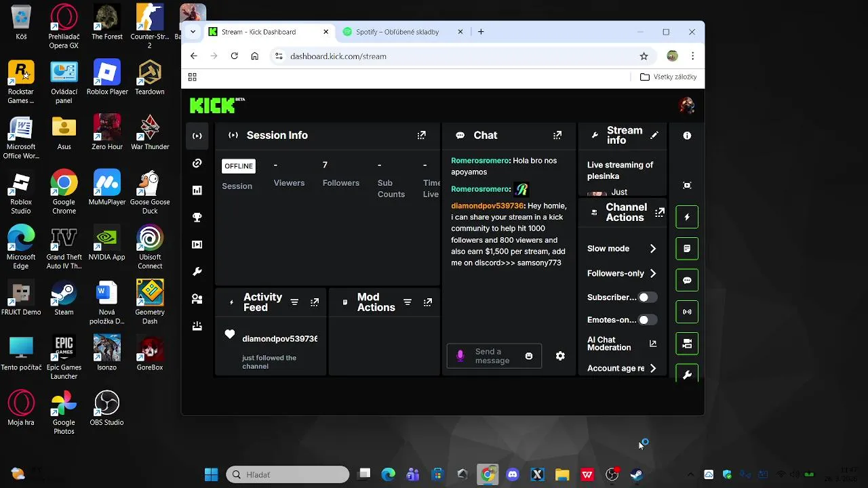Go back in Chrome
The height and width of the screenshot is (488, 868).
coord(193,56)
